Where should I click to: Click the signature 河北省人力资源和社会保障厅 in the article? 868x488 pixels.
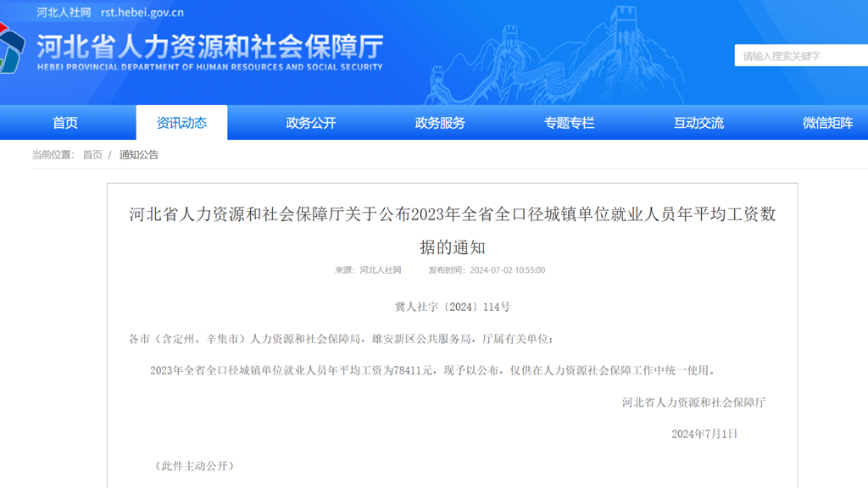(693, 402)
